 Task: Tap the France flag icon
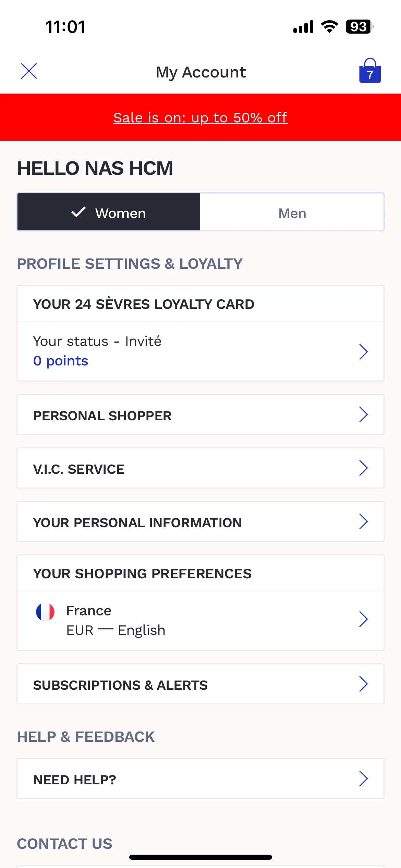tap(45, 612)
